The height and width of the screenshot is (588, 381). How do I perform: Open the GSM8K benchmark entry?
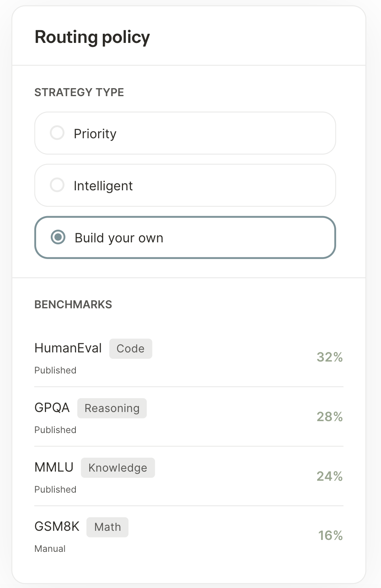pos(189,536)
